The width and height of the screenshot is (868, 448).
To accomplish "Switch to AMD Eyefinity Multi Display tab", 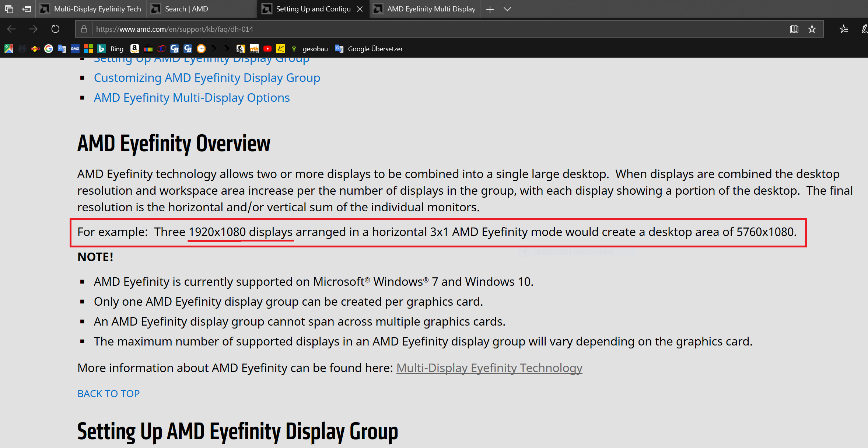I will 425,9.
